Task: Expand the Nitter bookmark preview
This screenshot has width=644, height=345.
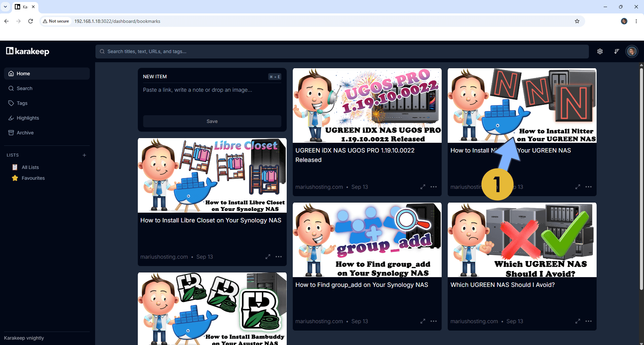Action: pyautogui.click(x=578, y=187)
